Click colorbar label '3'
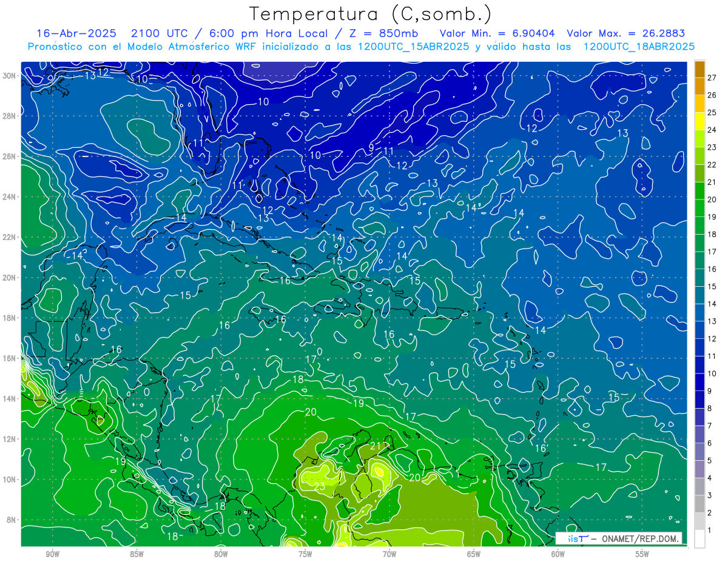 pos(710,496)
